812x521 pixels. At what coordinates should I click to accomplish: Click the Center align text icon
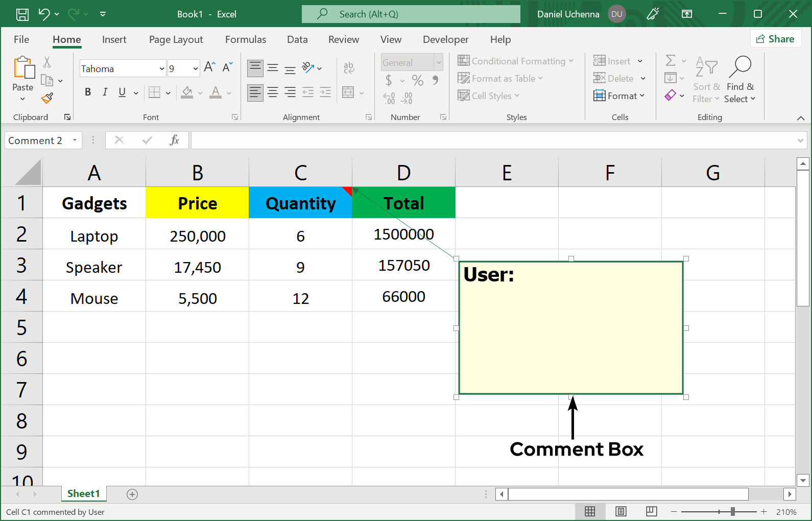273,92
